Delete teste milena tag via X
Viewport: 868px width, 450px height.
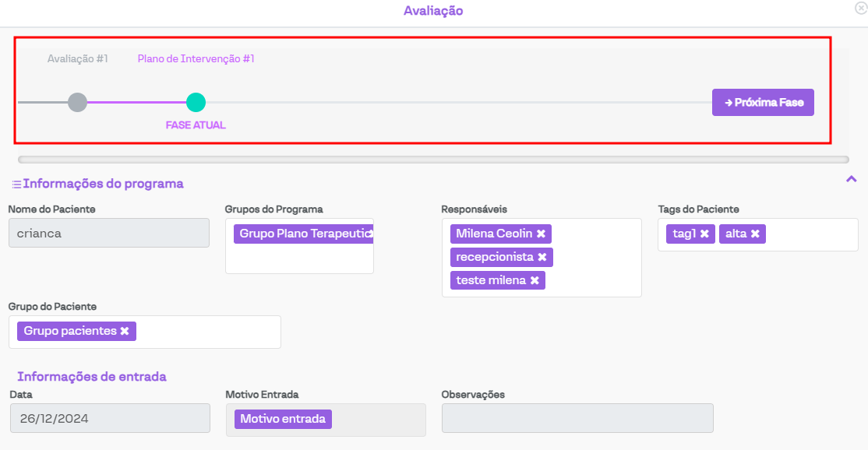(535, 280)
